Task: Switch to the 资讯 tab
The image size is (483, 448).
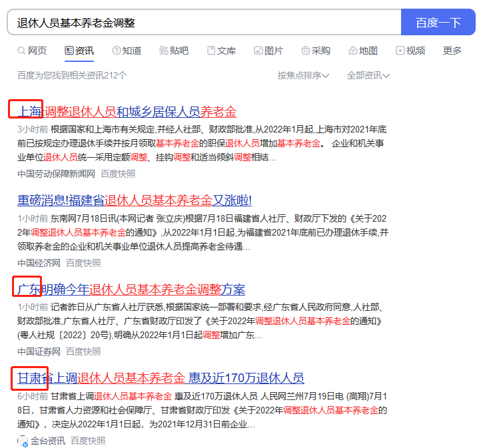Action: tap(79, 51)
